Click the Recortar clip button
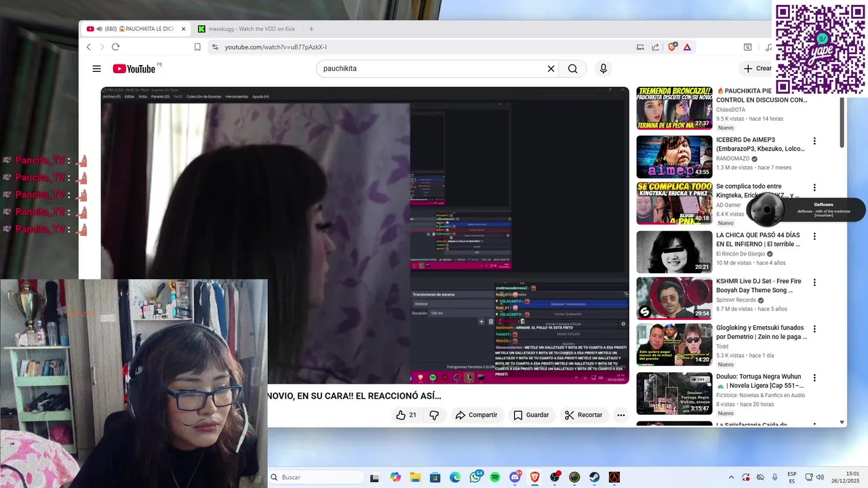 tap(583, 415)
